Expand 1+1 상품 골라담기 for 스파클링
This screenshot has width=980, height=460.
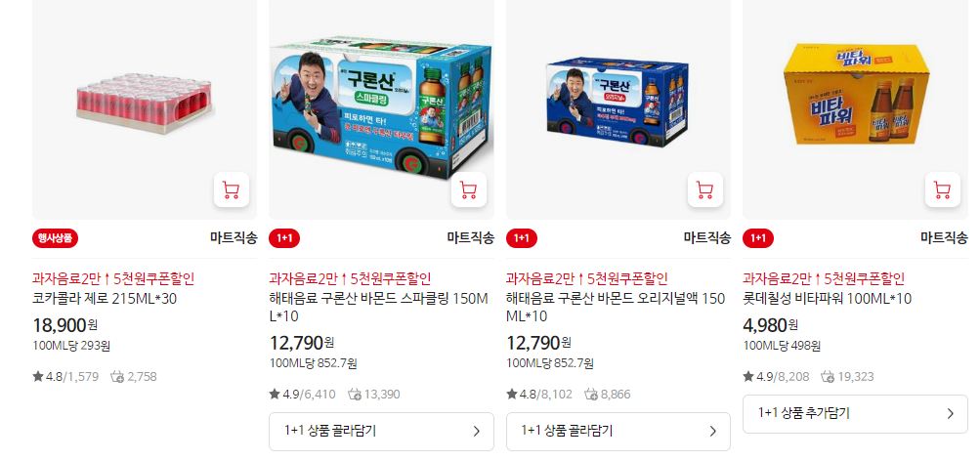[381, 432]
